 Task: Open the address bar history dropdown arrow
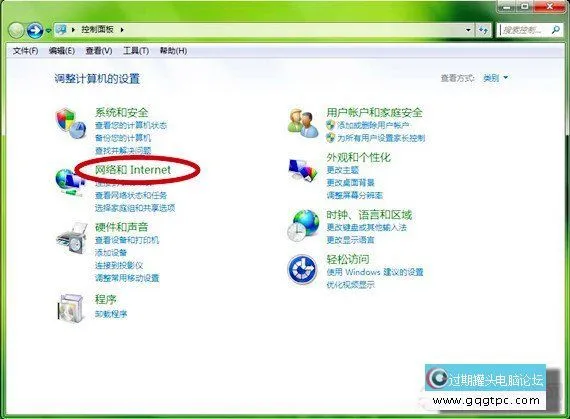pos(468,30)
